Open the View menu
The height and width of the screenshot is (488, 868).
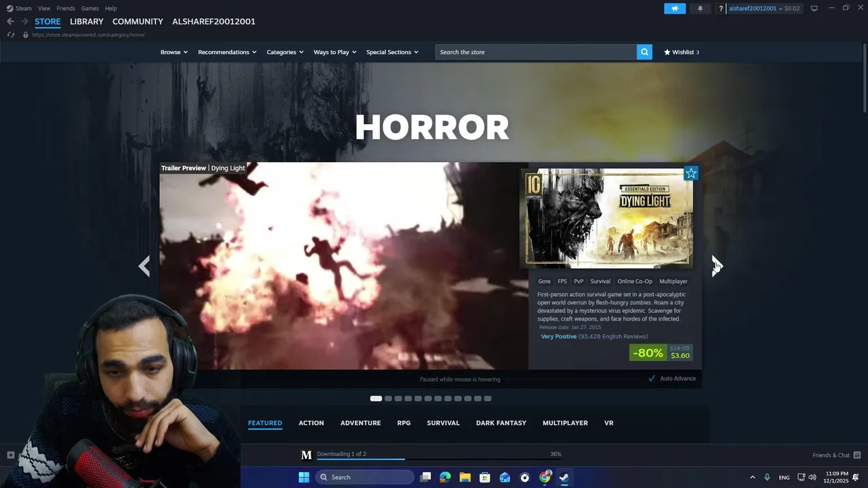pos(44,8)
